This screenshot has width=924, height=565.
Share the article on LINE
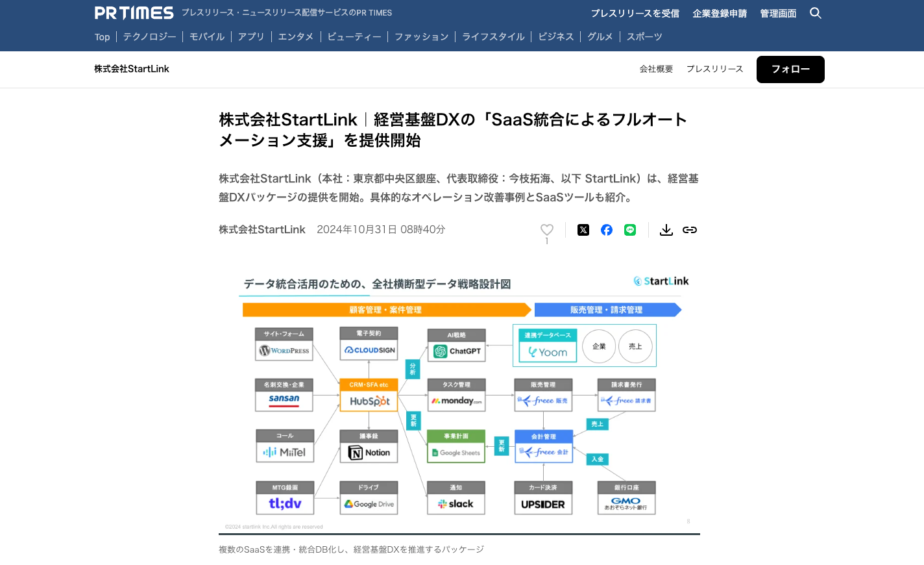(x=630, y=230)
